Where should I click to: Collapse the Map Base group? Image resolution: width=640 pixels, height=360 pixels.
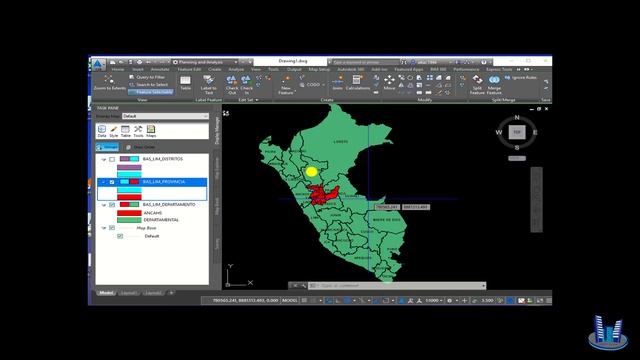click(x=104, y=228)
